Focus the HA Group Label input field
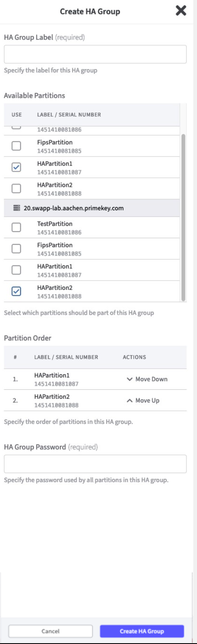This screenshot has width=197, height=644. point(95,54)
